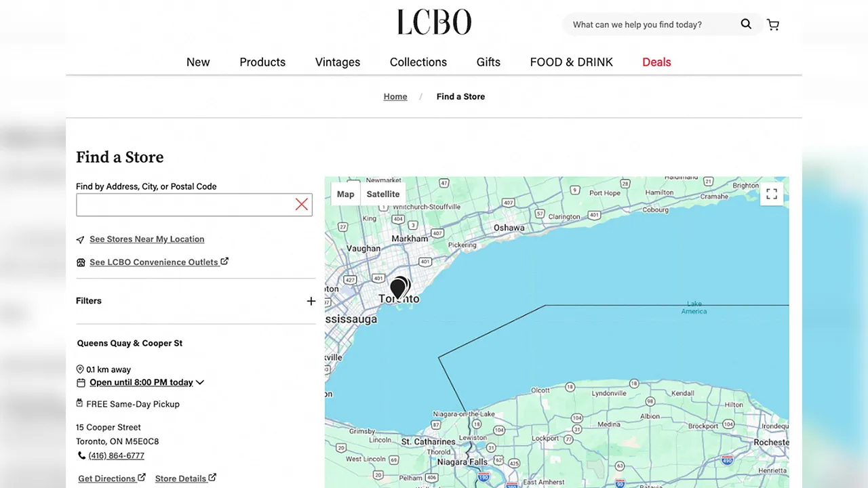868x488 pixels.
Task: Click Niagara Falls label on the map
Action: point(463,462)
